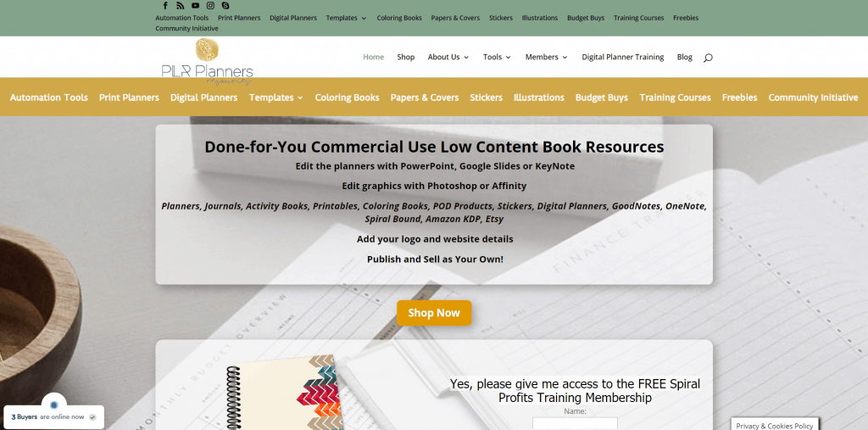Click 'Publish and Sell as Your Own!' text
868x430 pixels.
435,260
